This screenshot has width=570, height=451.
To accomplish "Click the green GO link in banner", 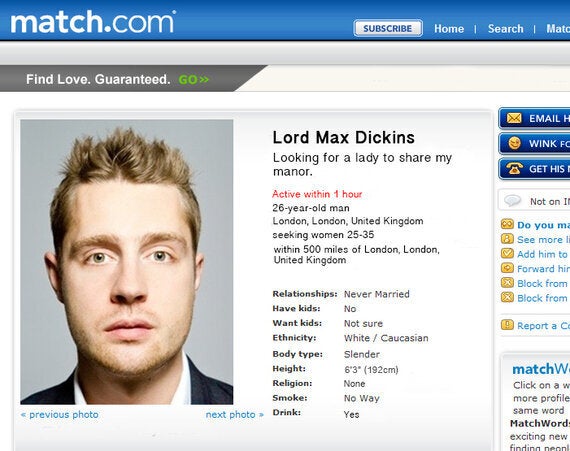I will pos(194,79).
